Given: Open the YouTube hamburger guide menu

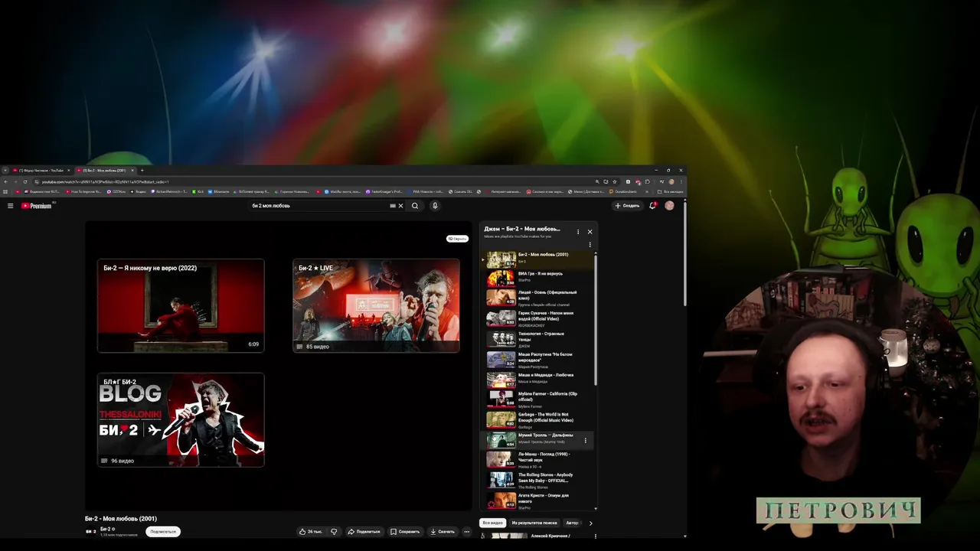Looking at the screenshot, I should [10, 206].
